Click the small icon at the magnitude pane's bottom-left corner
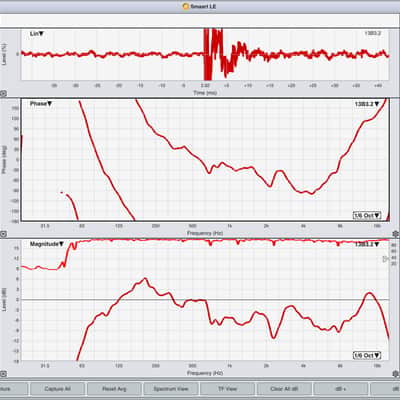This screenshot has width=400, height=400. click(3, 373)
